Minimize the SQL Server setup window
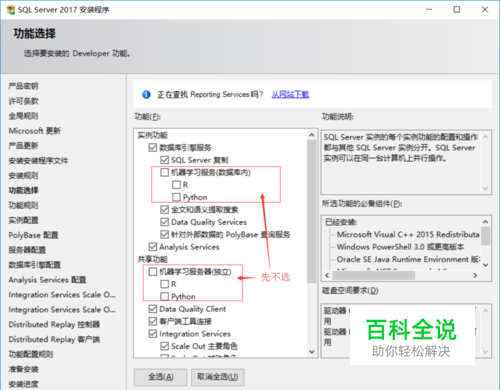500x390 pixels. pos(429,10)
